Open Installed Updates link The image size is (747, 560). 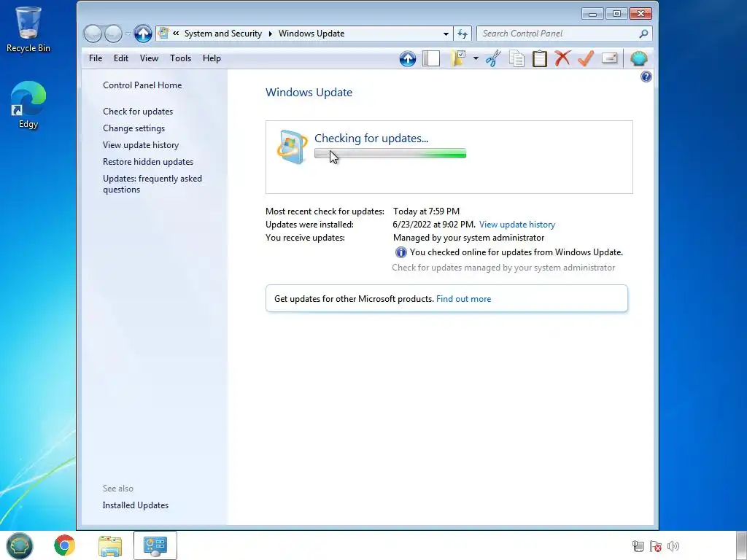pyautogui.click(x=135, y=505)
